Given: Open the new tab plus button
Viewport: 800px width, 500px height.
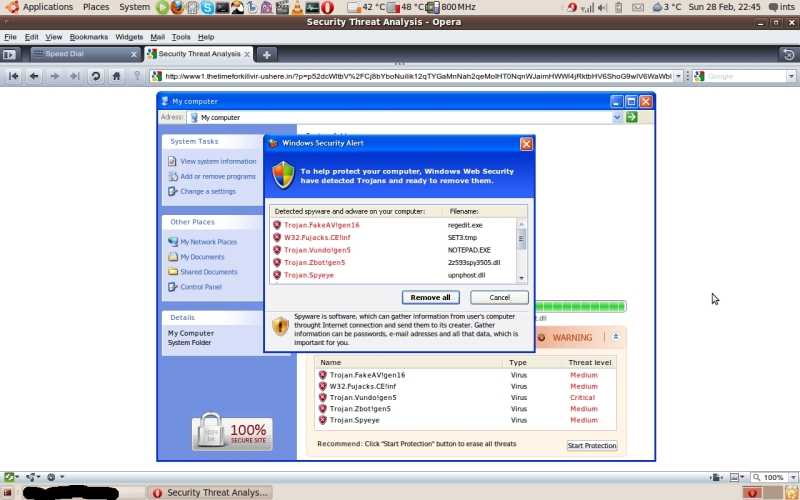Looking at the screenshot, I should 267,54.
